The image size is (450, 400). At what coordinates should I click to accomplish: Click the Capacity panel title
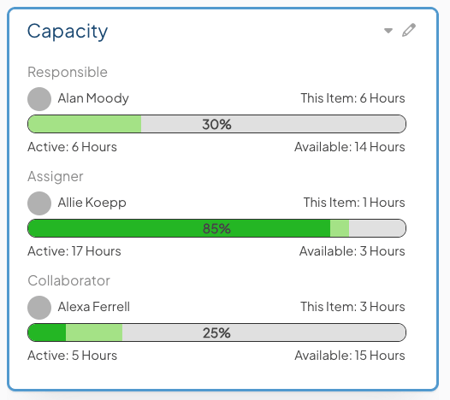(67, 32)
